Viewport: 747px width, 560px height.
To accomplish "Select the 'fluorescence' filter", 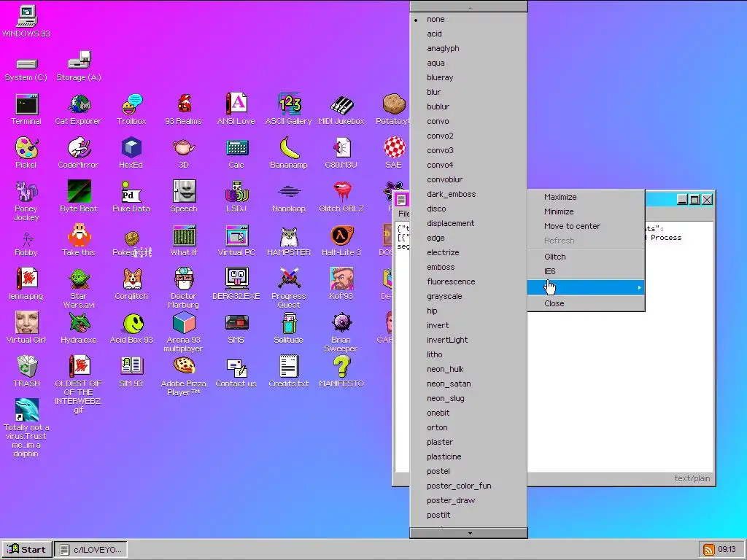I will click(x=468, y=281).
